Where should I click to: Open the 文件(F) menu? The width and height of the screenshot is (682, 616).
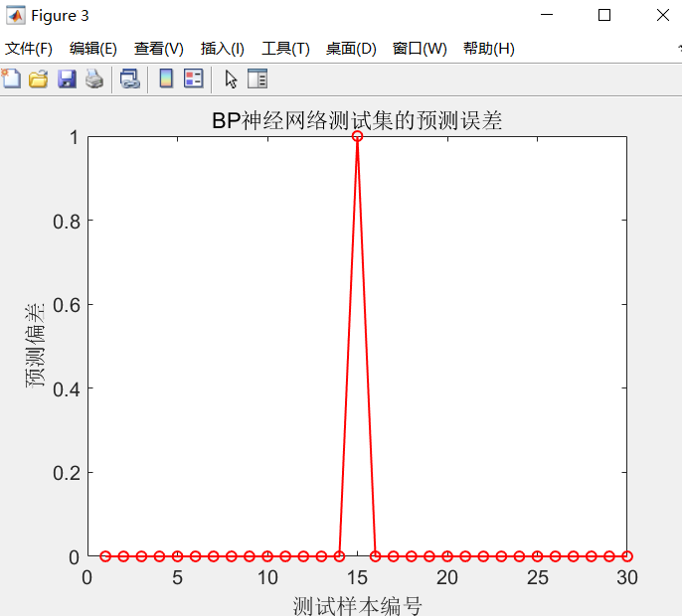click(x=29, y=49)
